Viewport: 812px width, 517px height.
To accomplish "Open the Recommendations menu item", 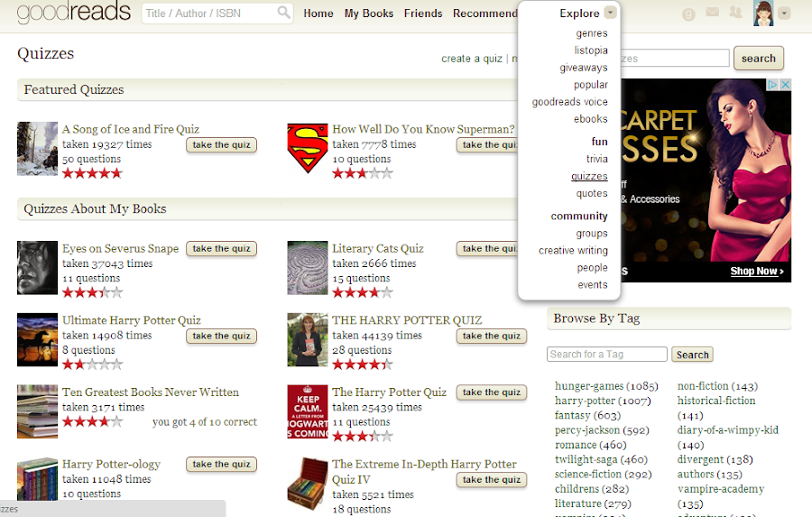I will click(484, 14).
